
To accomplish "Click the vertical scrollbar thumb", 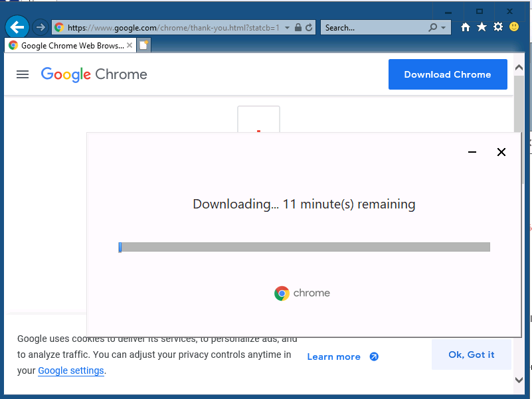I will (x=519, y=104).
